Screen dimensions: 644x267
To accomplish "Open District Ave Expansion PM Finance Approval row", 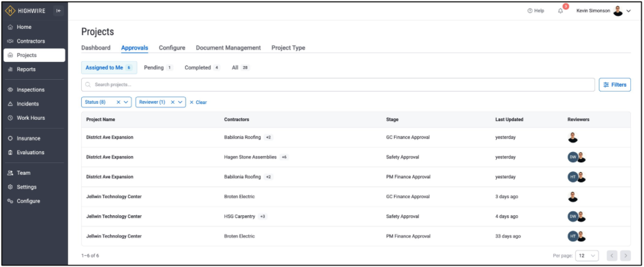I will coord(356,177).
